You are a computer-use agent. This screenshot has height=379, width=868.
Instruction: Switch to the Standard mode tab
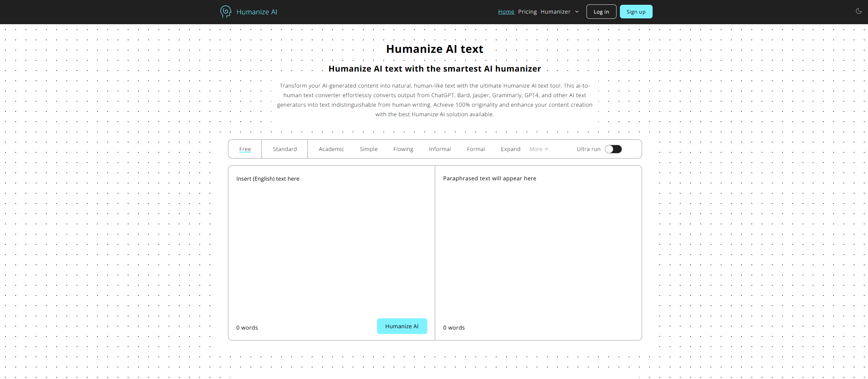285,149
